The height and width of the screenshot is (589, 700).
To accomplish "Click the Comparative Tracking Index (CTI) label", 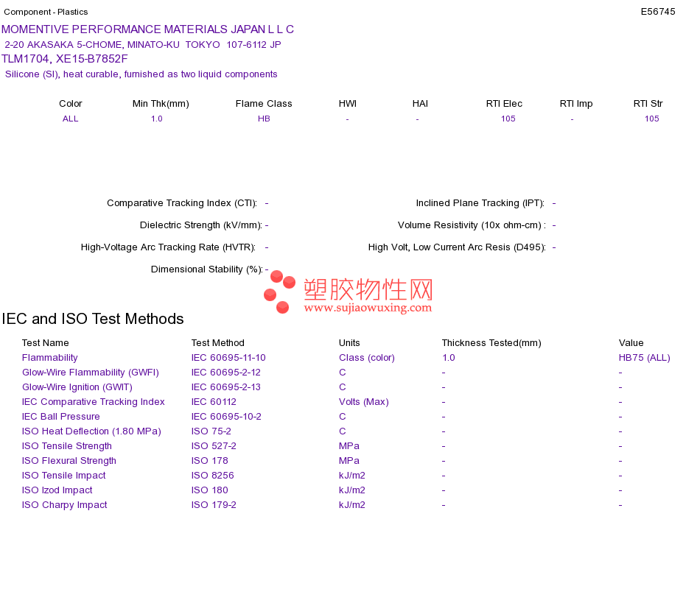I will pos(182,203).
